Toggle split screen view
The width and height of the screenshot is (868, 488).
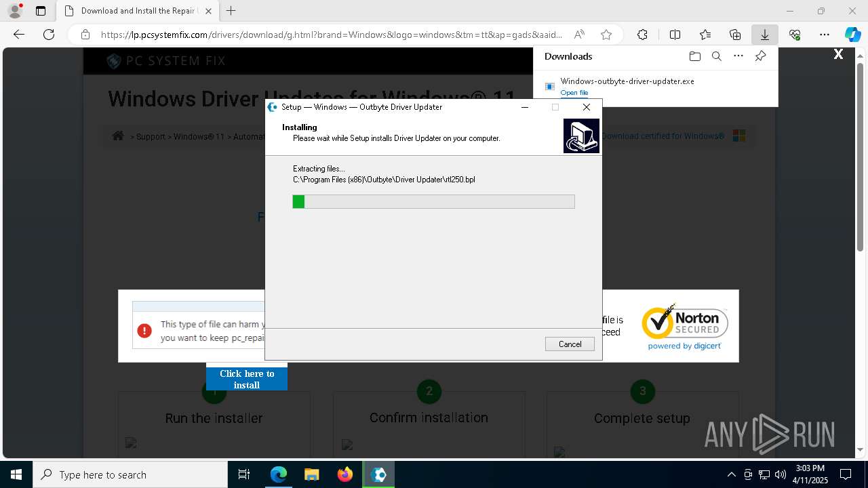click(x=675, y=35)
